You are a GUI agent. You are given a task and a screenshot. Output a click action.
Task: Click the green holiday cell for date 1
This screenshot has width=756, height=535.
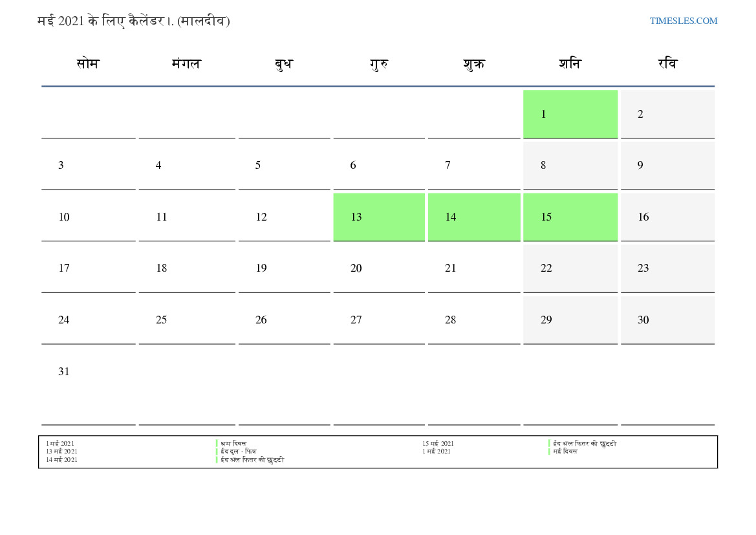(570, 114)
